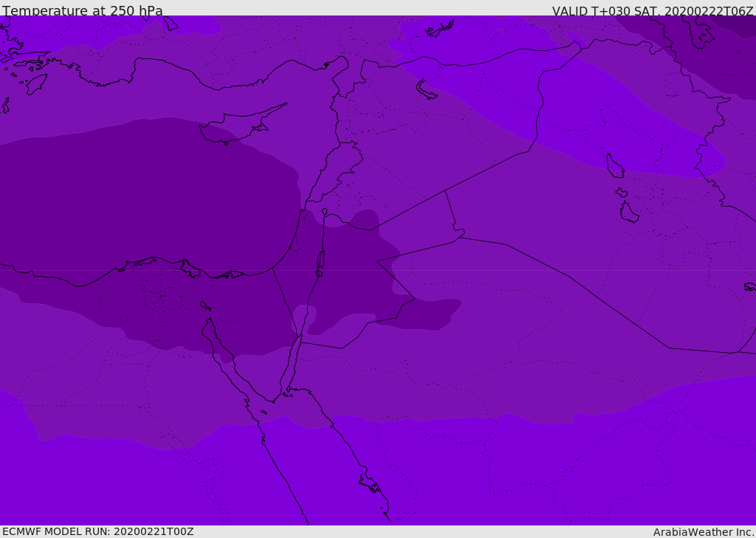Click the "Temperature at 250 hPa" title
The height and width of the screenshot is (538, 756).
(83, 11)
